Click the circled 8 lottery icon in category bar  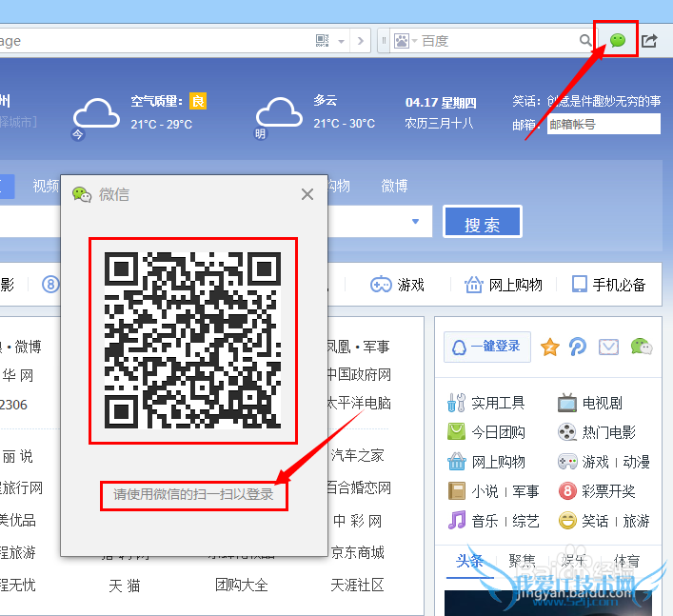coord(50,284)
